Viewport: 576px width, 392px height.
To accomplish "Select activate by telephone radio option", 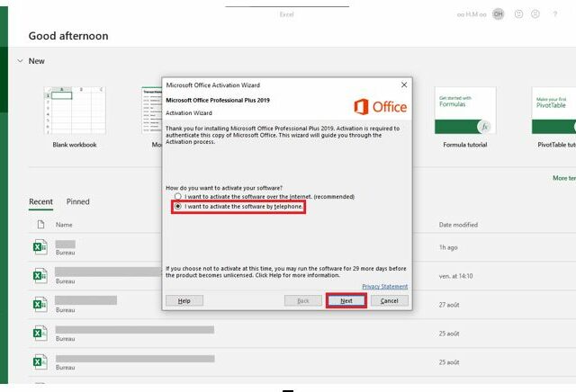I will pyautogui.click(x=178, y=207).
